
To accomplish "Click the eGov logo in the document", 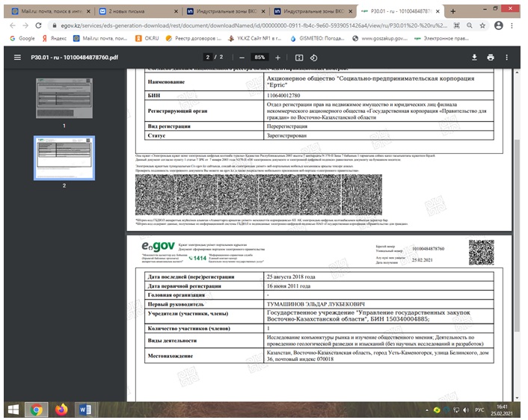I will click(x=159, y=247).
